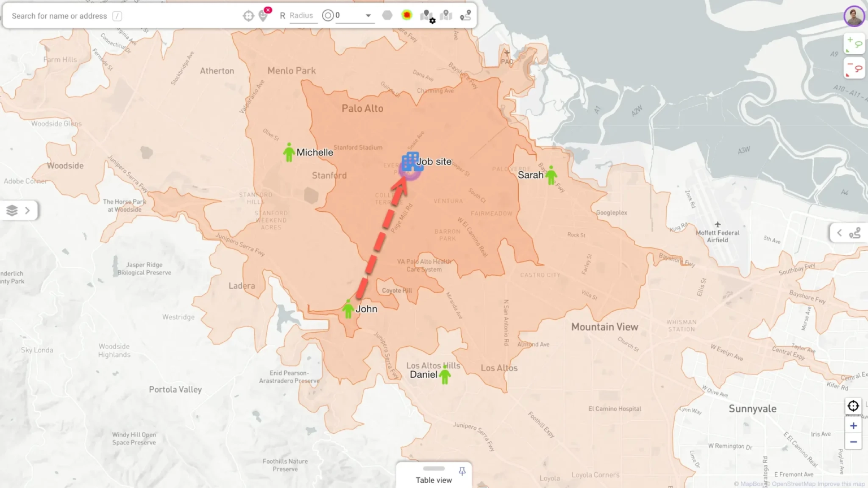This screenshot has height=488, width=868.
Task: Zoom in using the plus button
Action: point(853,425)
